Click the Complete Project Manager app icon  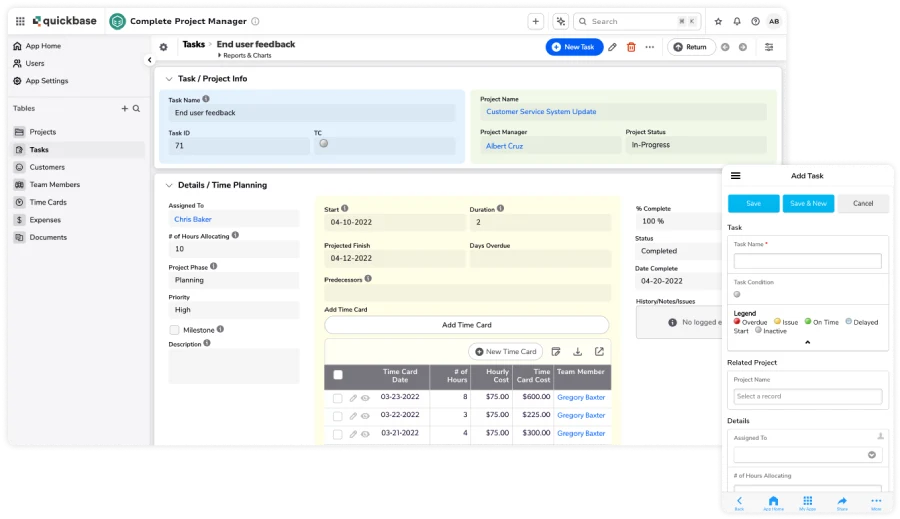tap(118, 21)
